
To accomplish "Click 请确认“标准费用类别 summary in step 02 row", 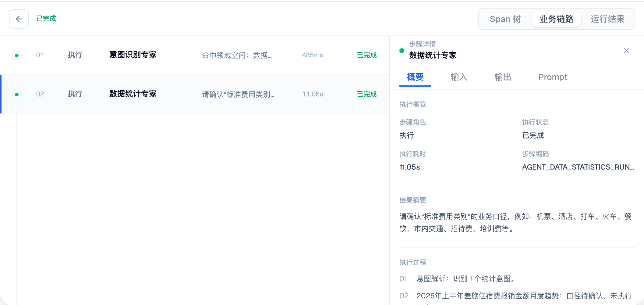I will pos(238,94).
